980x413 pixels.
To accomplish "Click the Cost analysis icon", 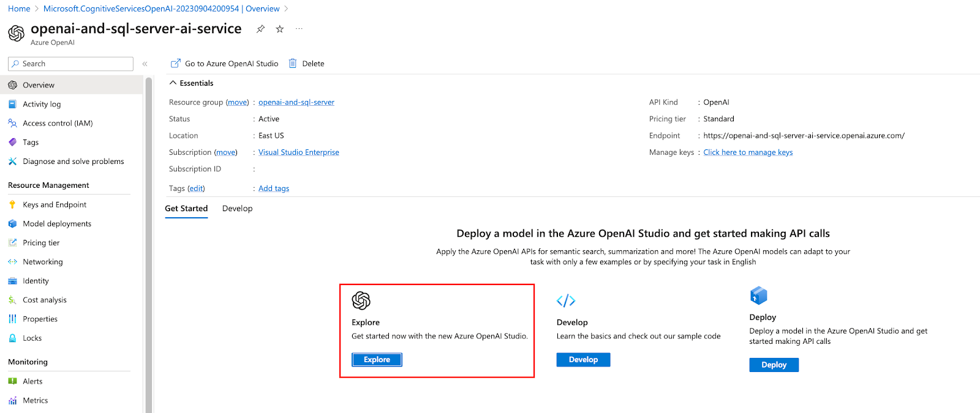I will point(12,300).
